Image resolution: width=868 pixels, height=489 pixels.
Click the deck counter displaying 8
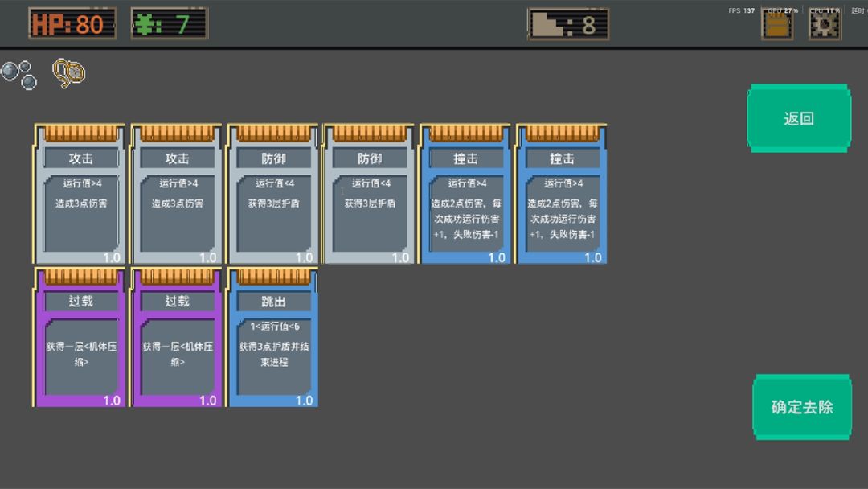(567, 23)
